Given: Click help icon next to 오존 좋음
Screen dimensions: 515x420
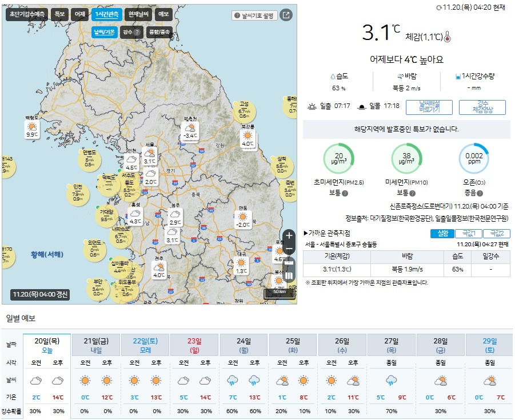Looking at the screenshot, I should pos(480,193).
